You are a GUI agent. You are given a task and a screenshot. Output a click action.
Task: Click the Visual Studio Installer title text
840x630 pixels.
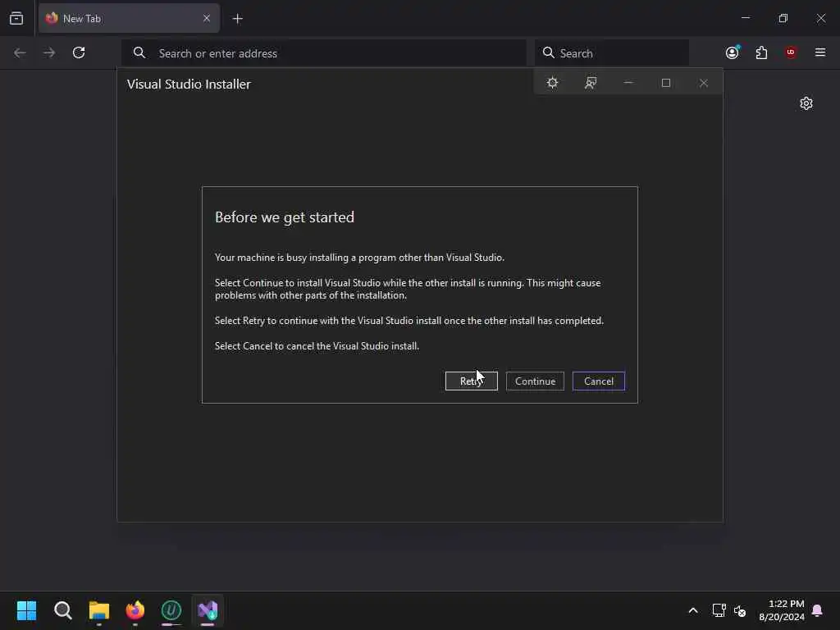pyautogui.click(x=189, y=84)
